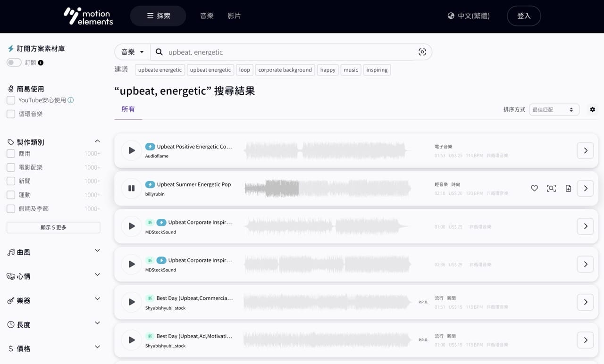This screenshot has width=604, height=364.
Task: Click the visual search camera icon in search bar
Action: (x=422, y=52)
